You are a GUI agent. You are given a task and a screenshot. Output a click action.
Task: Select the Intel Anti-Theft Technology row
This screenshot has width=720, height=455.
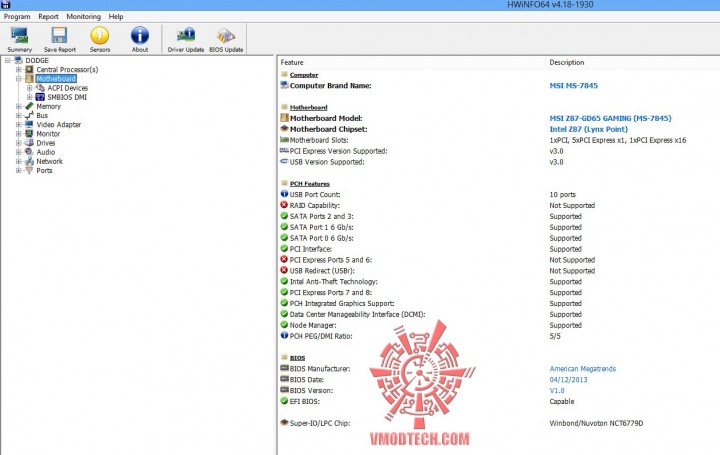coord(499,281)
